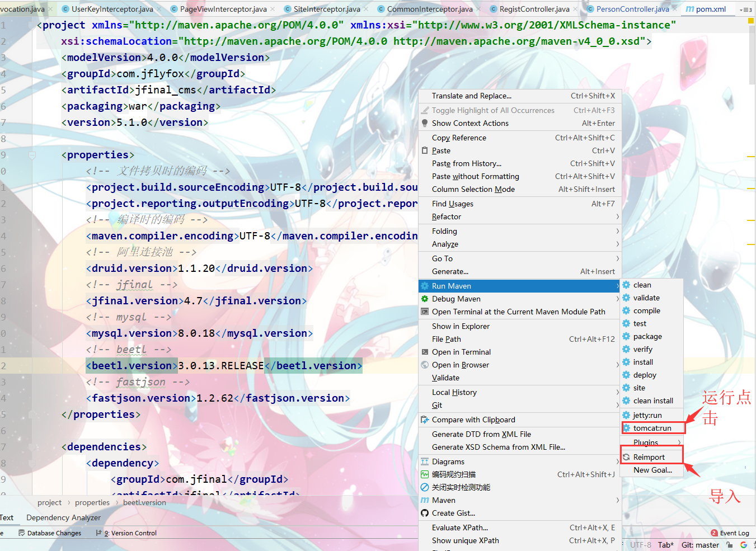
Task: Select Show Context Actions with bulb icon
Action: pyautogui.click(x=520, y=123)
